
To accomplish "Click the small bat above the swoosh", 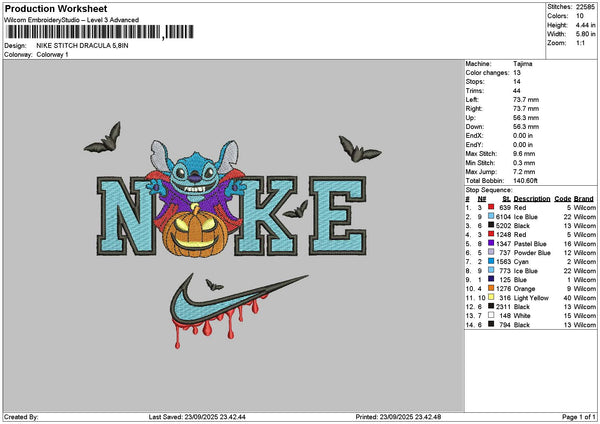I will [214, 285].
